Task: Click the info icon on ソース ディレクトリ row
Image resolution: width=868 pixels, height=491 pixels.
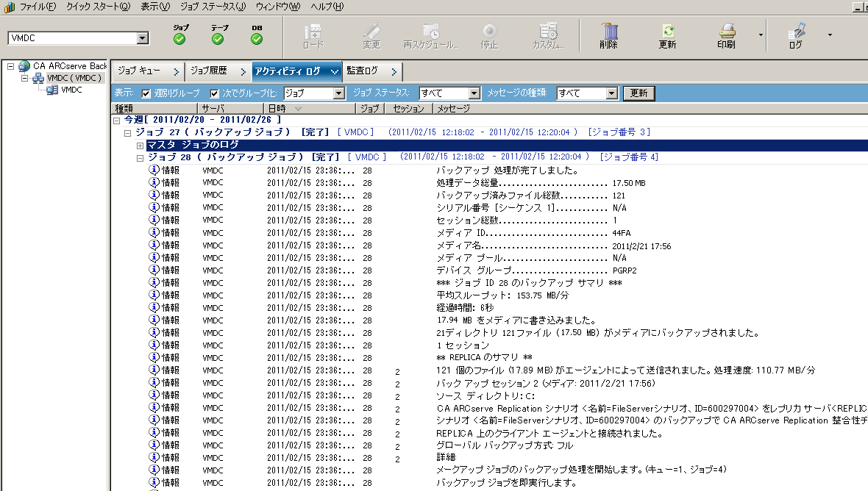Action: click(x=154, y=395)
